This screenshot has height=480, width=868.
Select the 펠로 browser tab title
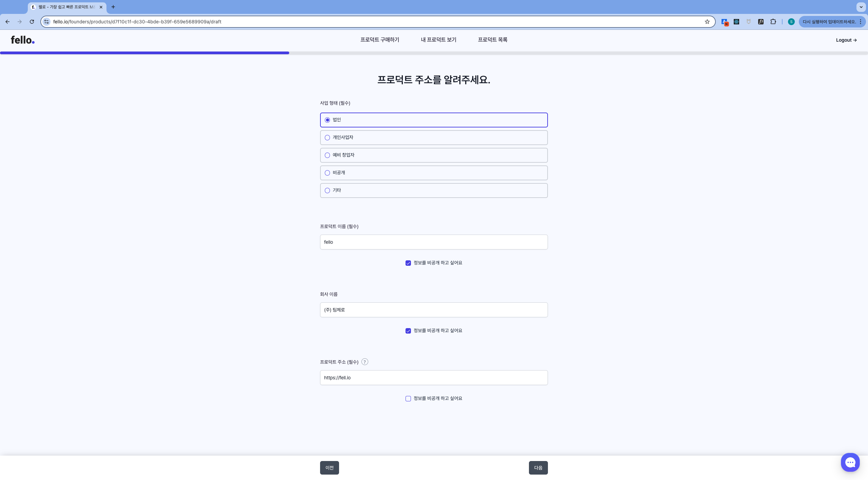coord(66,7)
